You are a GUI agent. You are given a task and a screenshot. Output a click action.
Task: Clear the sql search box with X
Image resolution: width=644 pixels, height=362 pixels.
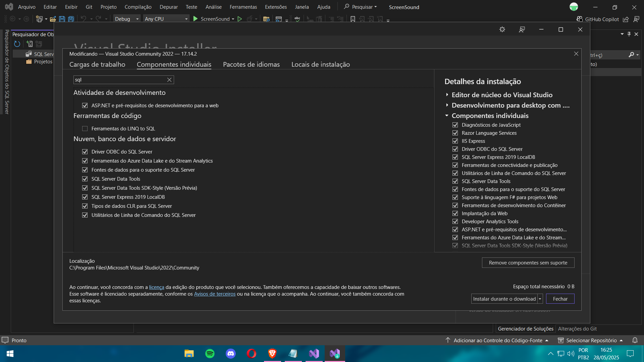point(169,80)
